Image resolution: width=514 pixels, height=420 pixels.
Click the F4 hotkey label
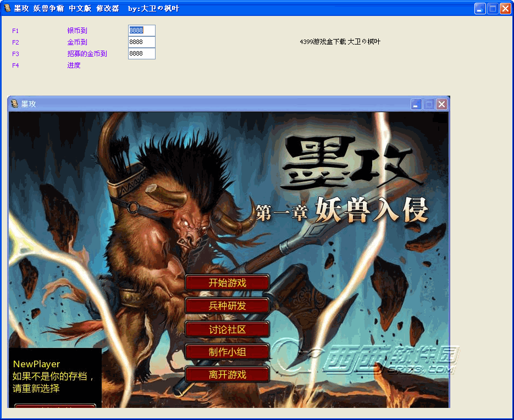pos(15,65)
